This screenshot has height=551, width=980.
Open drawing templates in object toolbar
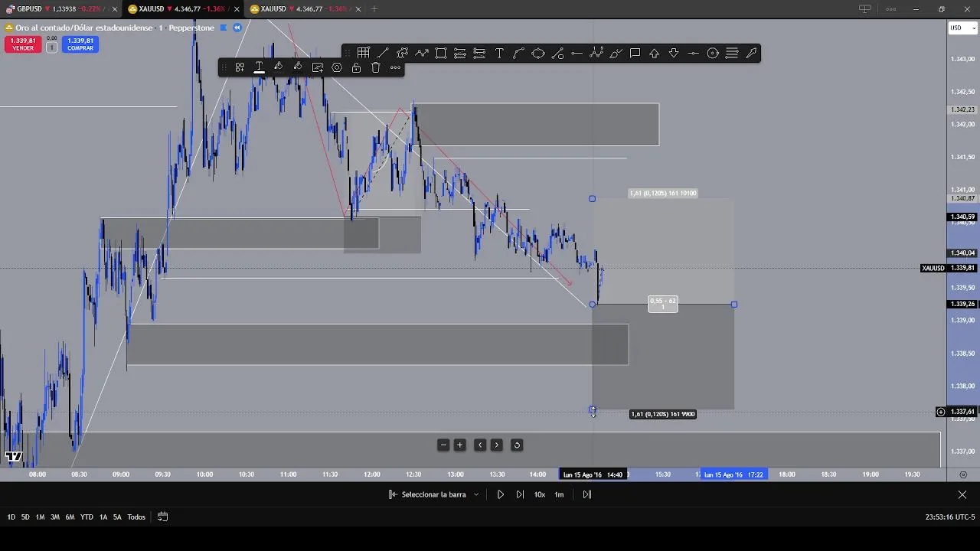tap(240, 67)
